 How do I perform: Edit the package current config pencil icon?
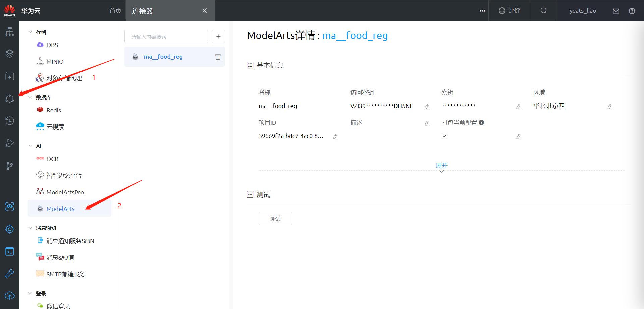[x=519, y=137]
